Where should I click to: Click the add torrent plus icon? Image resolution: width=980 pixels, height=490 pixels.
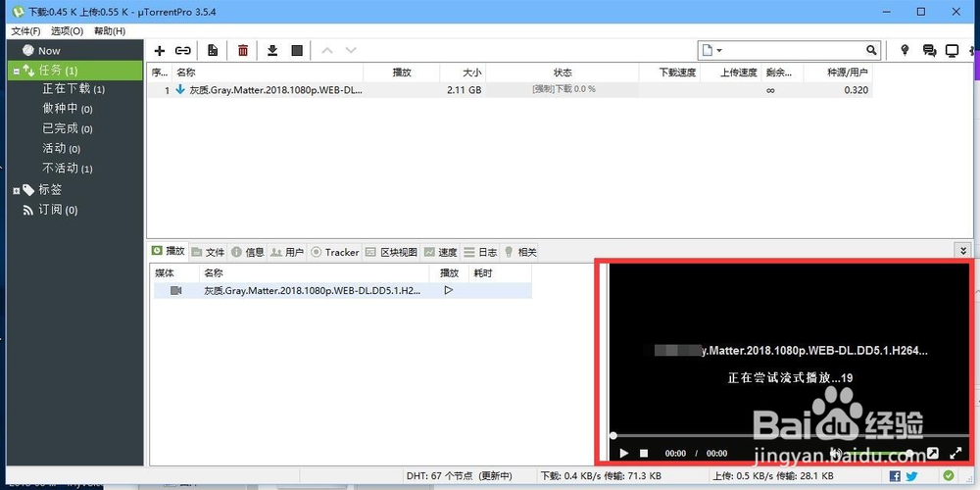point(160,51)
